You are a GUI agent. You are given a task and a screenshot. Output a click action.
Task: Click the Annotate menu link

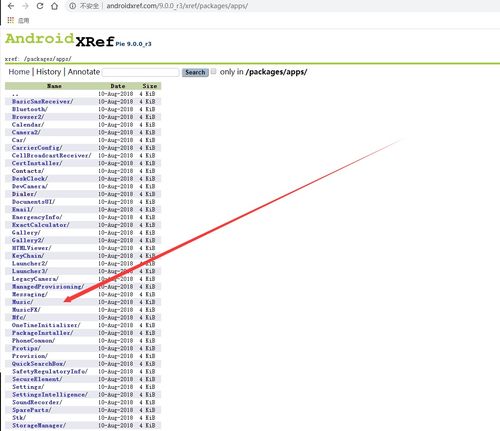[84, 72]
